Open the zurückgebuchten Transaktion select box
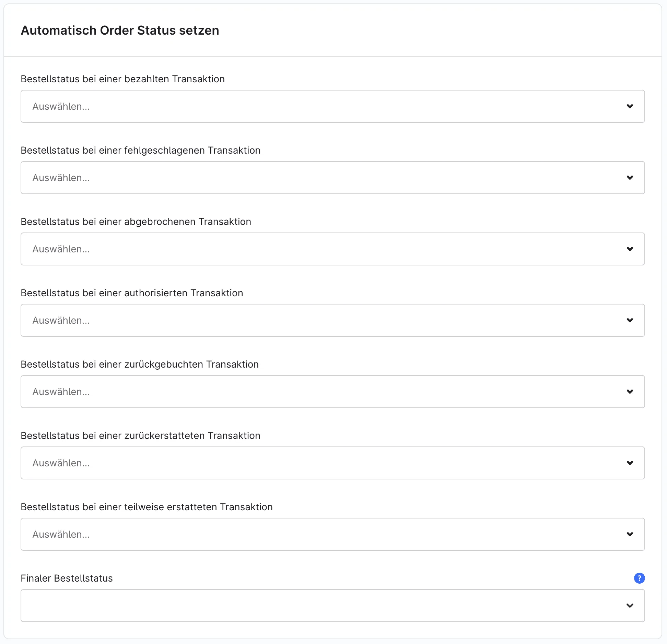 point(332,392)
